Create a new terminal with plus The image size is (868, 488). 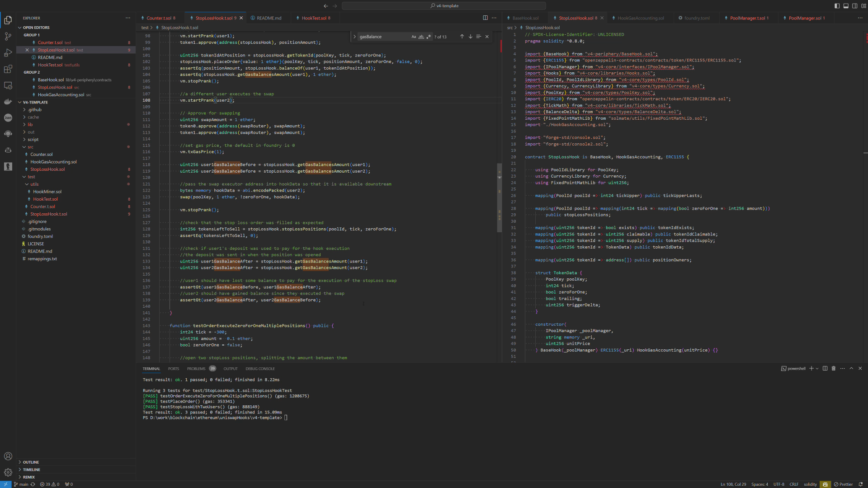coord(811,369)
